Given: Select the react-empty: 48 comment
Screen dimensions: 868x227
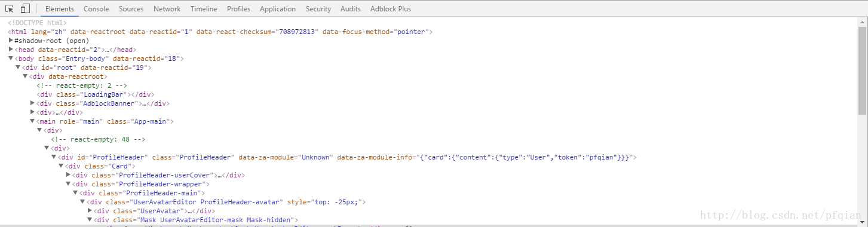Looking at the screenshot, I should point(98,139).
